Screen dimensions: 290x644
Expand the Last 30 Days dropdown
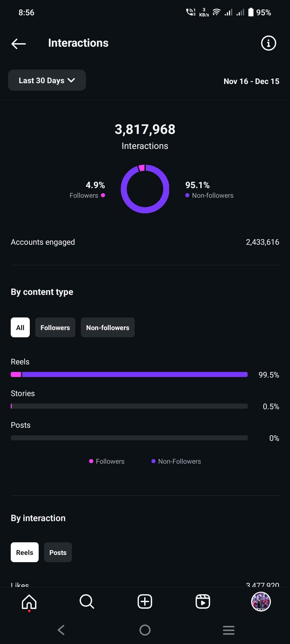click(x=47, y=80)
